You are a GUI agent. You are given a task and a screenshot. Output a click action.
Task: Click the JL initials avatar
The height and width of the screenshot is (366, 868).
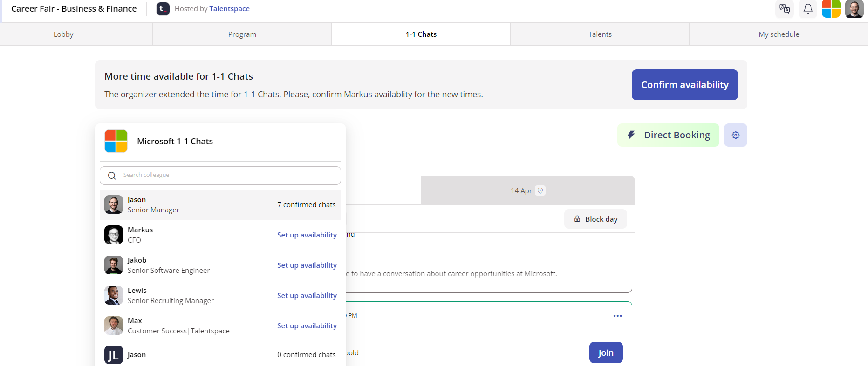tap(114, 355)
